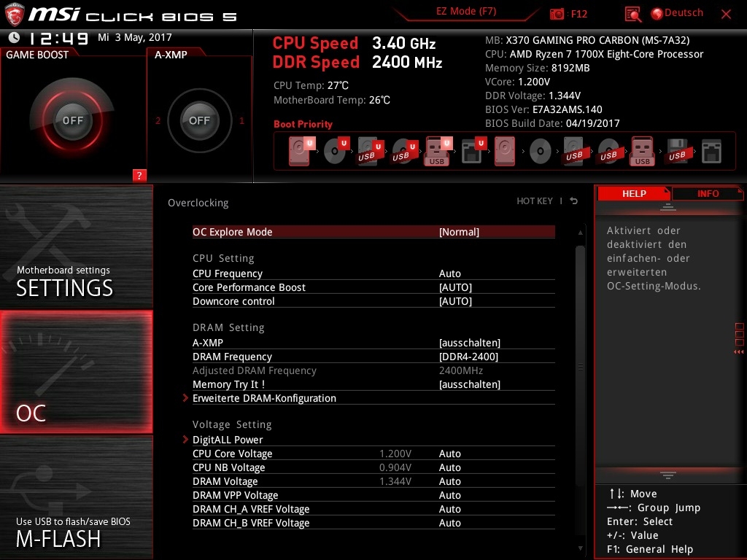Click the date 'Mi 3 May, 2017'
The width and height of the screenshot is (747, 560).
(x=135, y=37)
